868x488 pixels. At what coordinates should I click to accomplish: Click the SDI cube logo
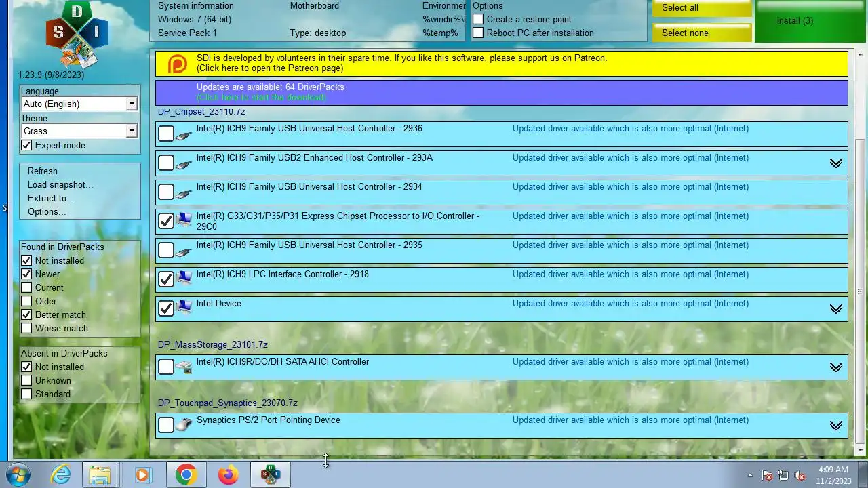(x=77, y=33)
